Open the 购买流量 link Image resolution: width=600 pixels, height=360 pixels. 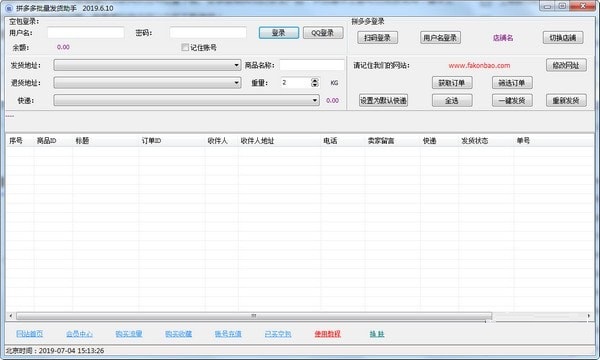click(129, 334)
